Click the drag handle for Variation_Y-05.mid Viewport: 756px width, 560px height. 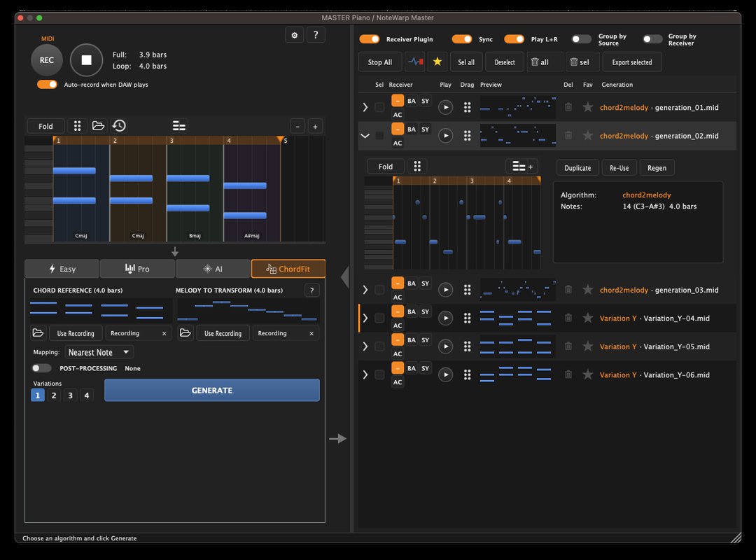click(x=467, y=346)
